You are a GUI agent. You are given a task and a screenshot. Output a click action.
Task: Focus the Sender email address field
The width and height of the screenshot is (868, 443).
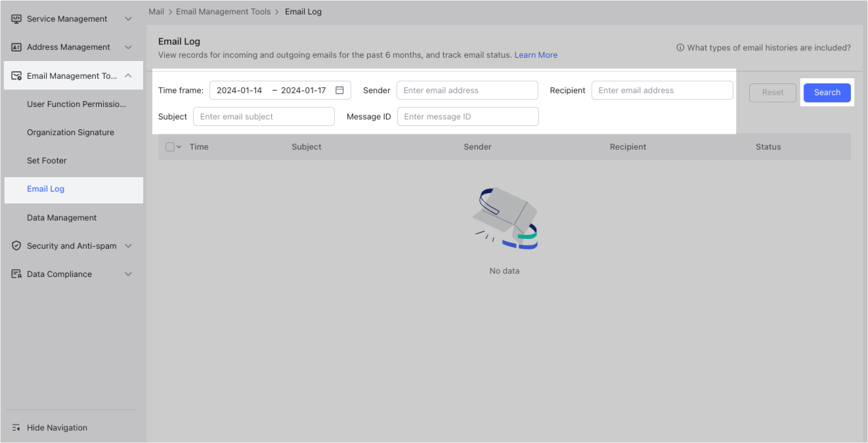(x=467, y=91)
